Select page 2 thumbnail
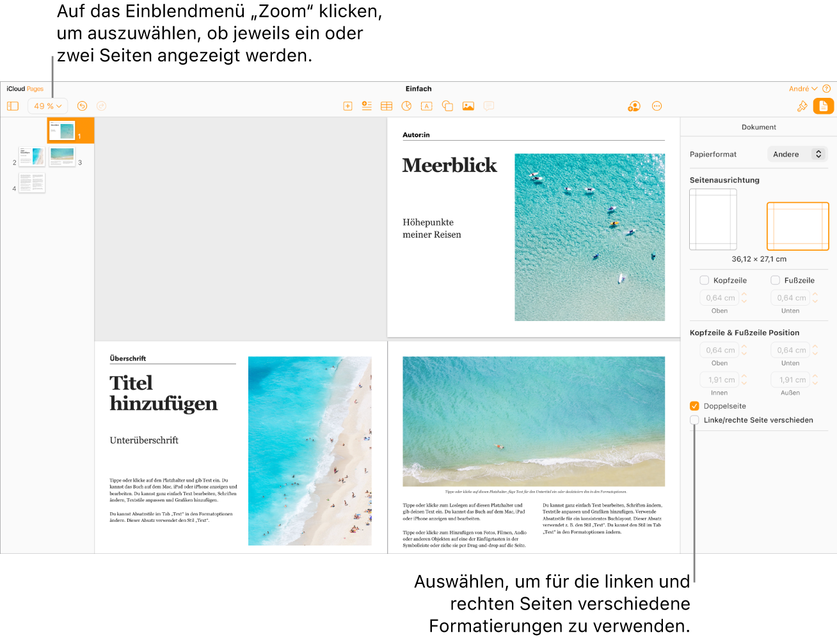 [x=32, y=157]
